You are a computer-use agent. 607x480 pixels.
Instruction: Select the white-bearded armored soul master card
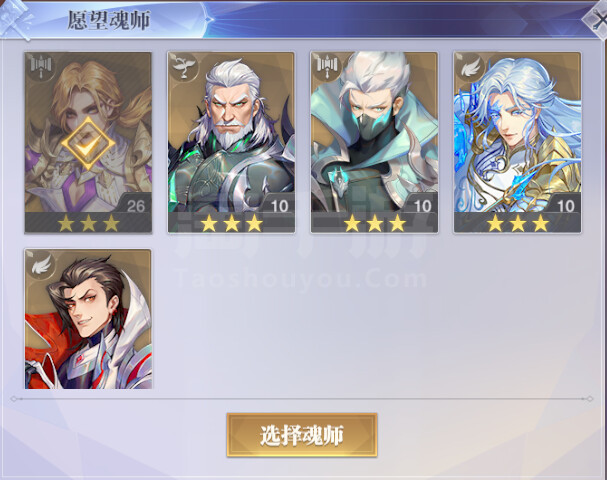[x=231, y=142]
